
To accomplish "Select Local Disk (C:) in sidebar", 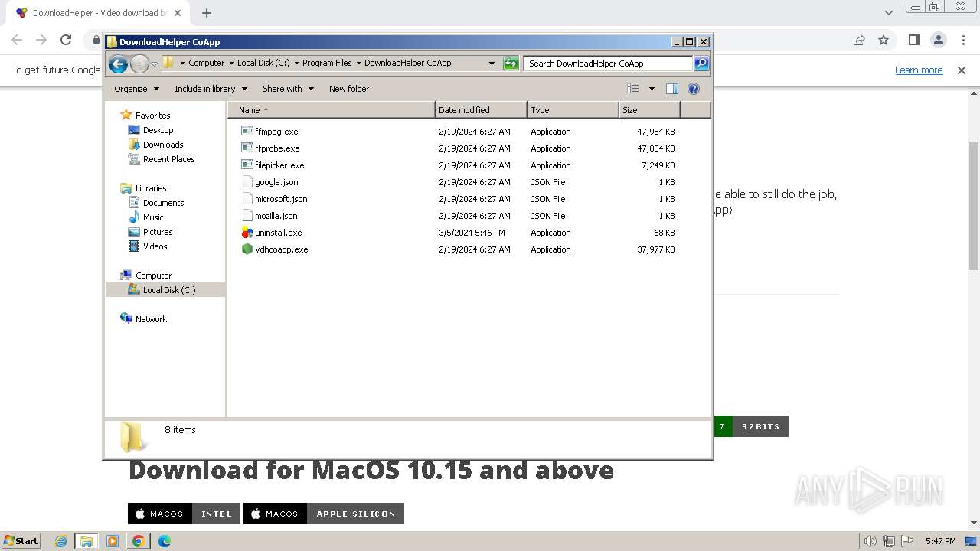I will (169, 290).
